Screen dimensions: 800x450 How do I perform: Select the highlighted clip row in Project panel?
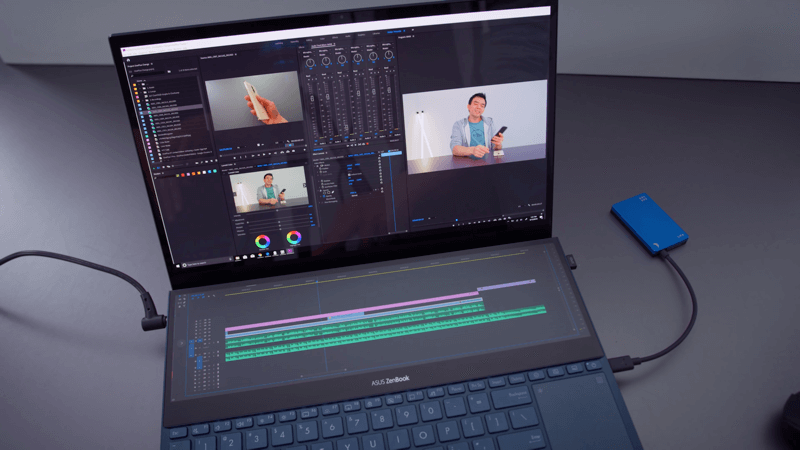point(171,109)
